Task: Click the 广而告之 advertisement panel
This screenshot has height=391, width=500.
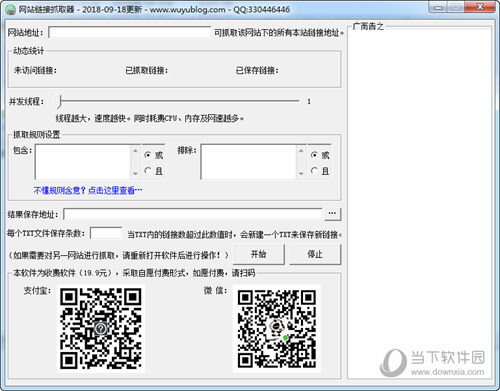Action: tap(420, 203)
